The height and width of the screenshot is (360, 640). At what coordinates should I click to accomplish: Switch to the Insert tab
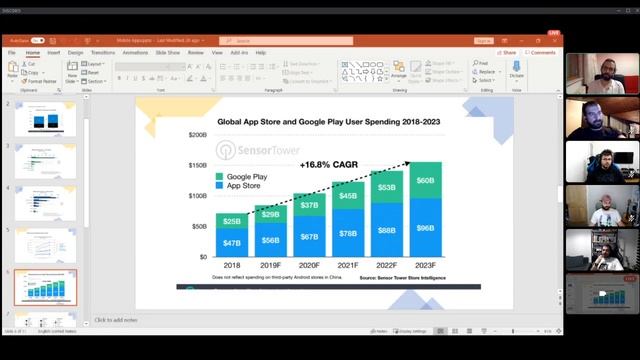(x=53, y=53)
